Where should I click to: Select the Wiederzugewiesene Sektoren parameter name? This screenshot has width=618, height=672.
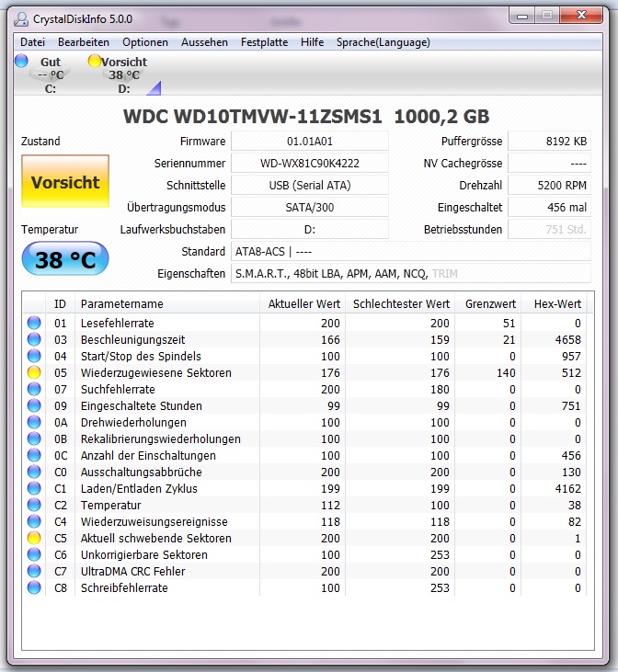point(156,373)
